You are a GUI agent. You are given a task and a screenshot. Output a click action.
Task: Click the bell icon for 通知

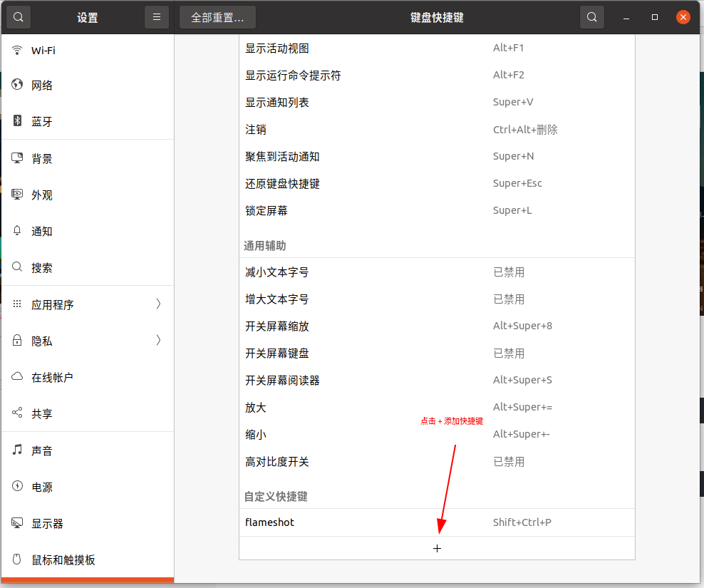[x=17, y=230]
